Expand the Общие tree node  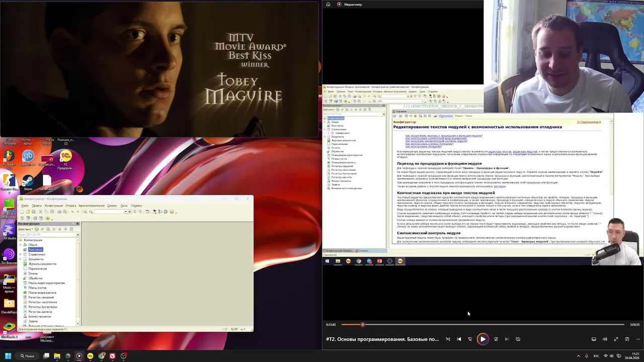click(x=20, y=245)
